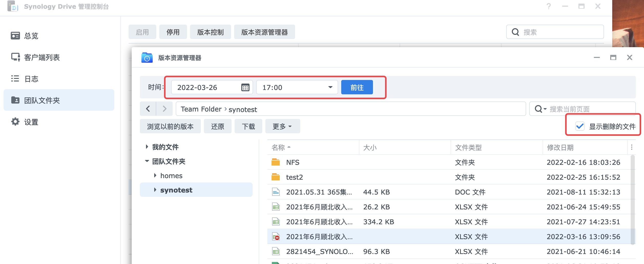644x264 pixels.
Task: Click the Synology Drive app icon
Action: click(x=13, y=6)
